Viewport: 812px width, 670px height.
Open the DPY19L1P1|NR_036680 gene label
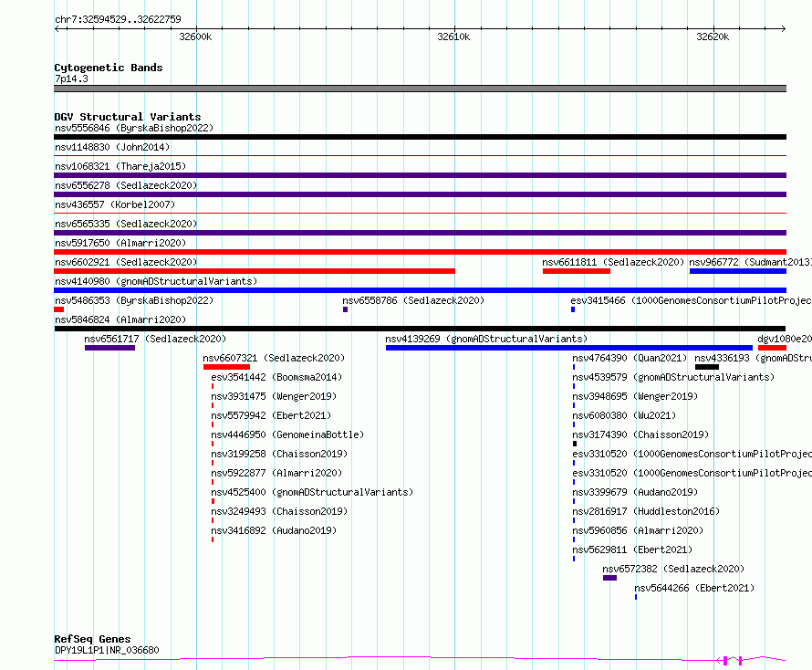(107, 650)
